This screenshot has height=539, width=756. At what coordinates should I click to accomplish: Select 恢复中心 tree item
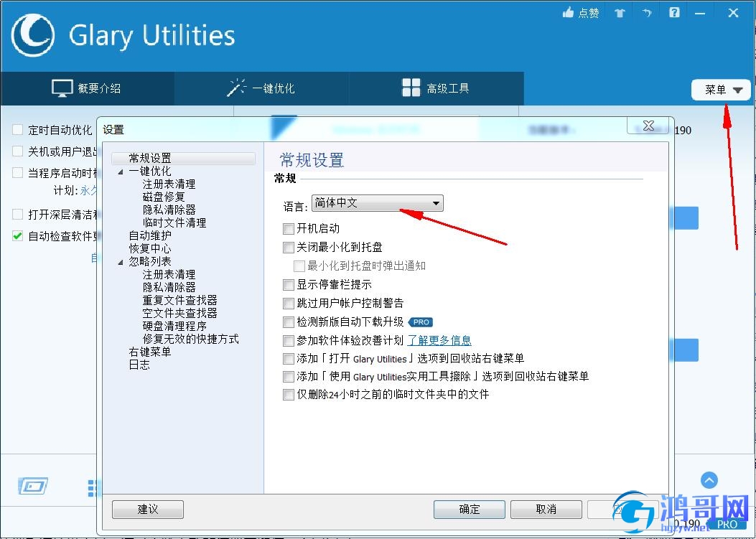[x=150, y=249]
